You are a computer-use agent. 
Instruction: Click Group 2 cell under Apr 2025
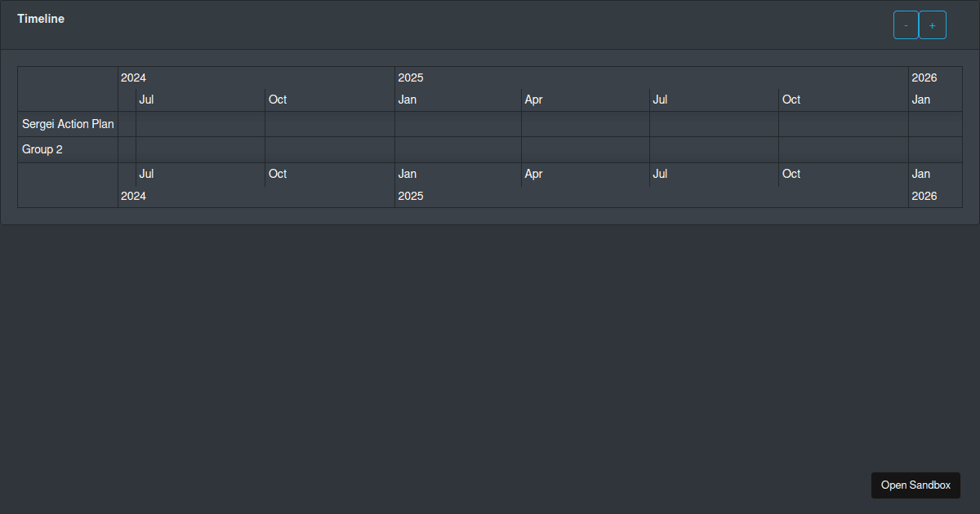[x=584, y=149]
